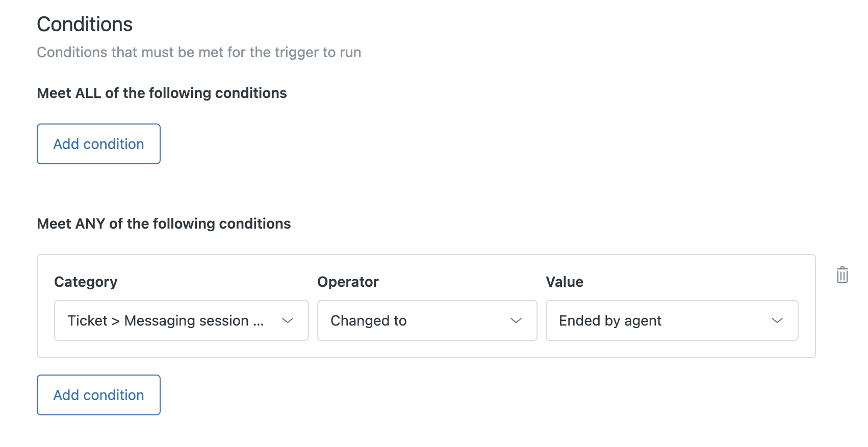
Task: Click the Conditions section heading
Action: pos(85,24)
